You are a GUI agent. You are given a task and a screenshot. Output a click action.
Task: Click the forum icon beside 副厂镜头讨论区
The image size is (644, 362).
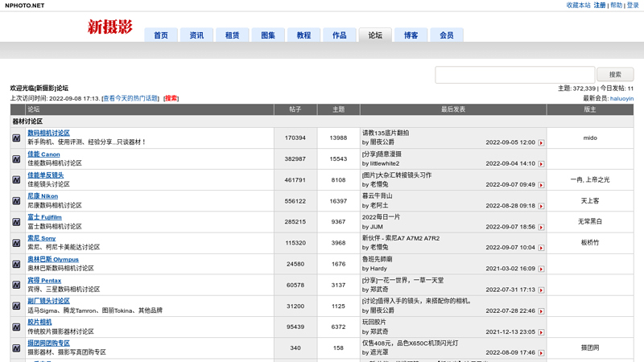click(x=16, y=306)
